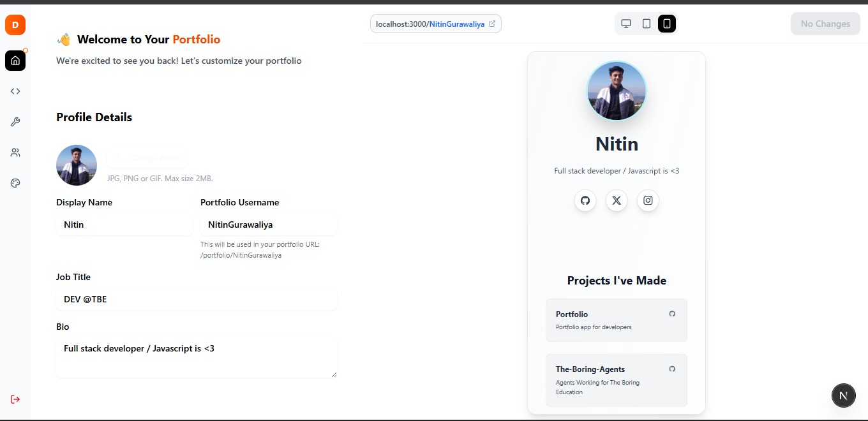Select the code editor sidebar icon

(15, 91)
